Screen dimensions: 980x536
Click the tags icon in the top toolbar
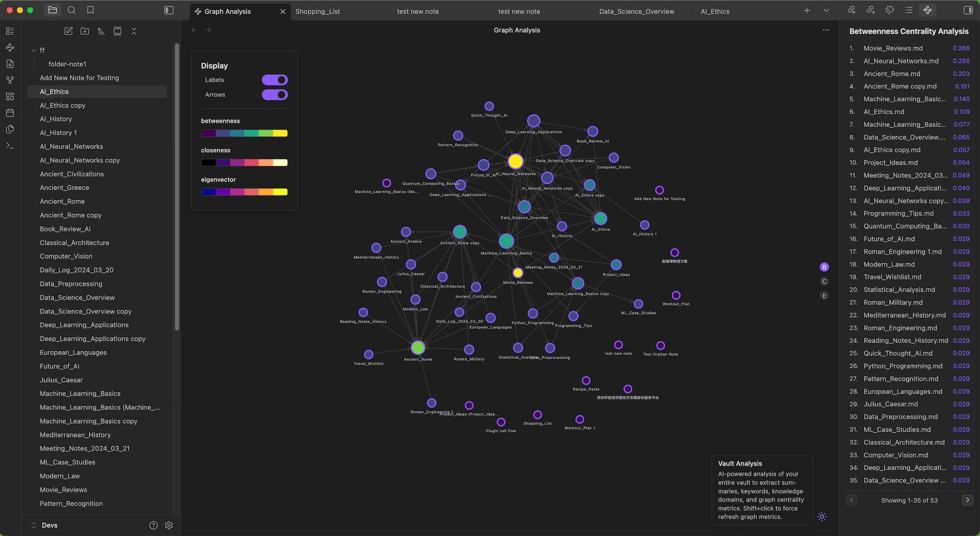pyautogui.click(x=890, y=10)
